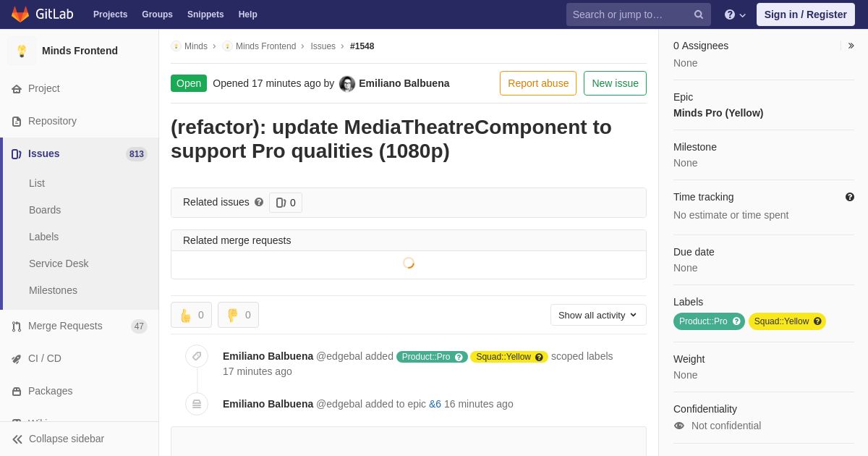The width and height of the screenshot is (868, 456).
Task: Click the Issues icon in sidebar
Action: point(17,153)
